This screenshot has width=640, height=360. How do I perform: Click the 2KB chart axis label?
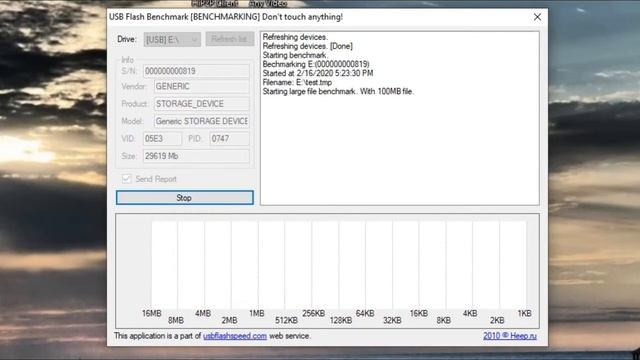pos(497,320)
